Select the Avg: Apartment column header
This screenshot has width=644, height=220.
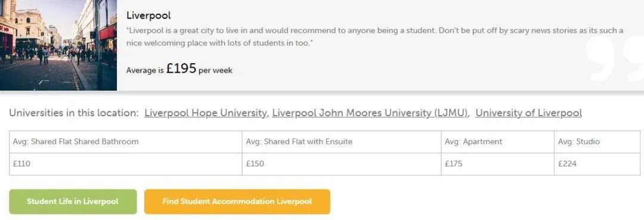498,142
